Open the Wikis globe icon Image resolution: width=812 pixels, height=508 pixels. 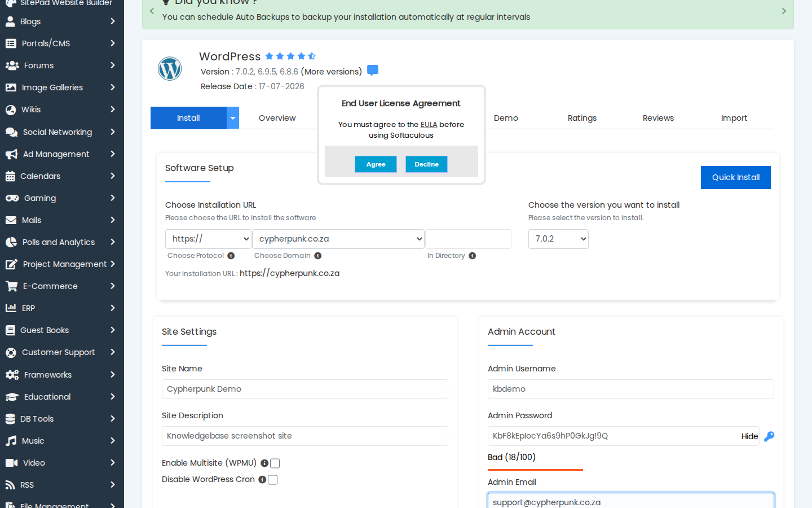pyautogui.click(x=11, y=110)
